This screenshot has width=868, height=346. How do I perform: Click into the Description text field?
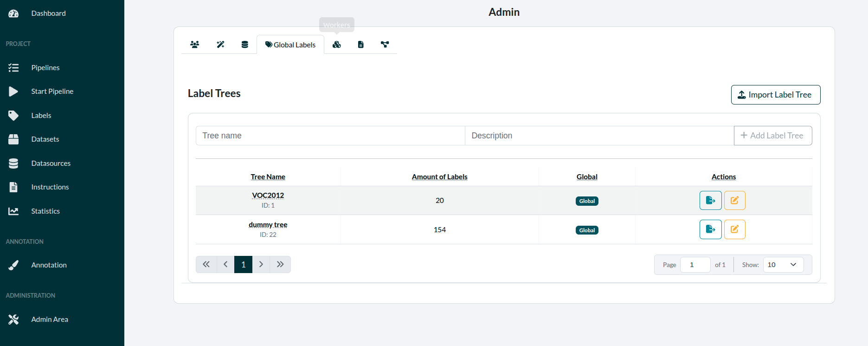599,136
